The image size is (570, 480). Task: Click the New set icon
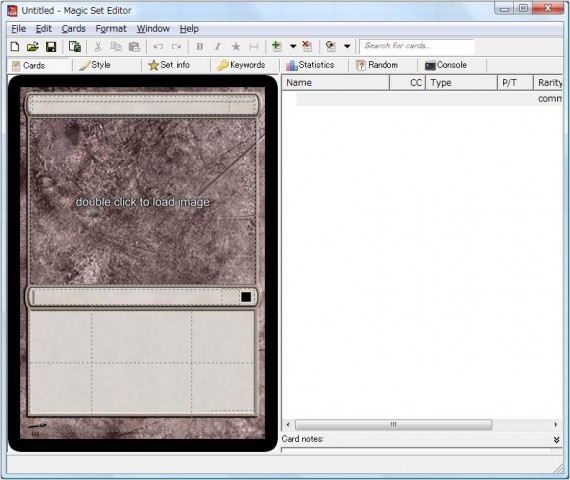(15, 47)
